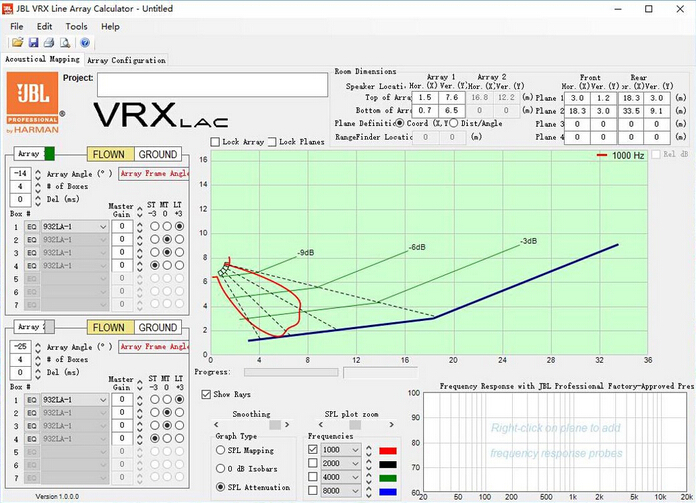Open Array 1 box 1 932LA-1 dropdown
This screenshot has width=696, height=503.
[75, 227]
